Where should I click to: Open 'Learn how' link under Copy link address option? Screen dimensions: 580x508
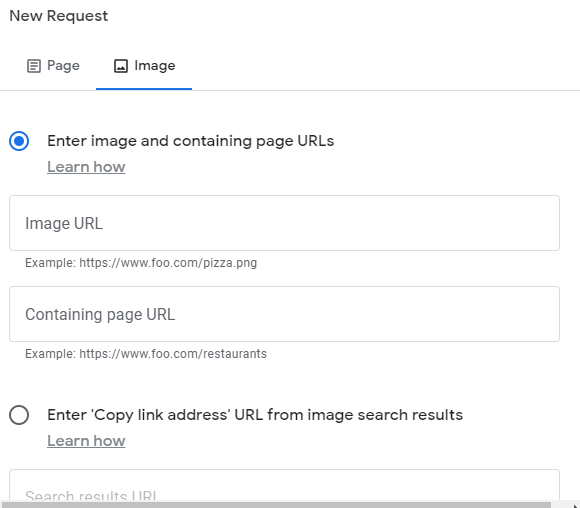86,441
